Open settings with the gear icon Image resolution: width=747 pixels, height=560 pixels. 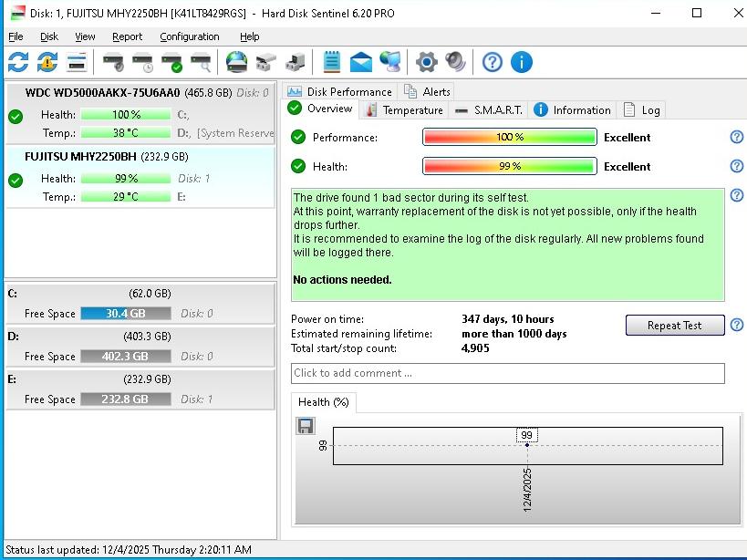426,62
